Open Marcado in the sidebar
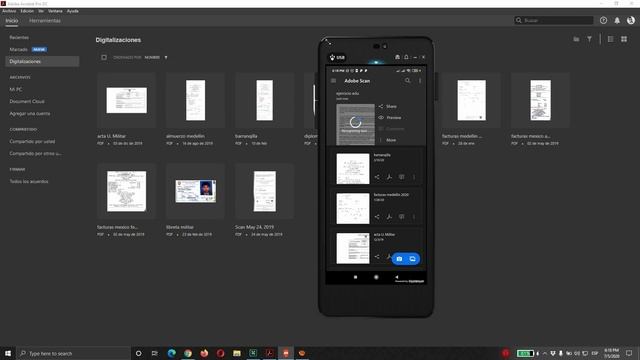This screenshot has width=640, height=360. tap(18, 49)
